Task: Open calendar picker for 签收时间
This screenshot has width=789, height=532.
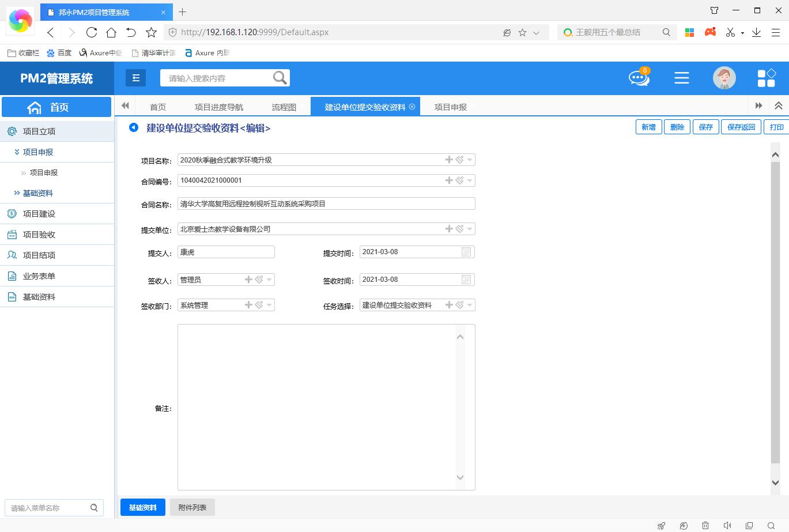Action: pos(466,280)
